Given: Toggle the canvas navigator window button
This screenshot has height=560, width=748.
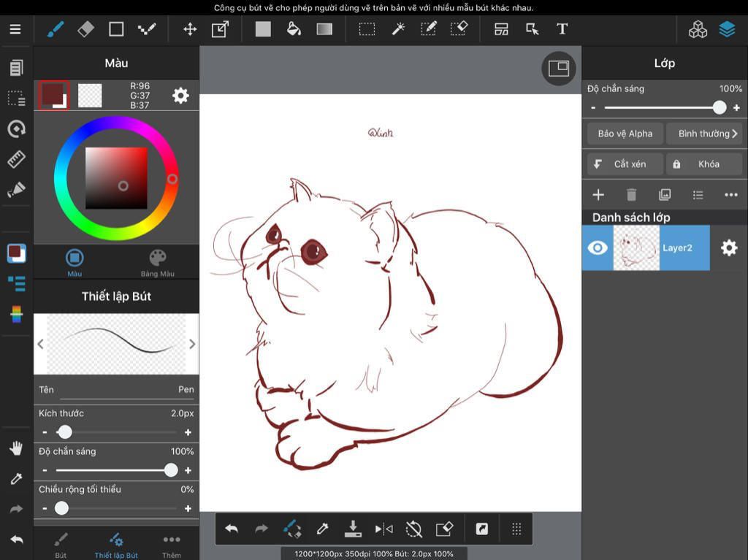Looking at the screenshot, I should pyautogui.click(x=559, y=69).
